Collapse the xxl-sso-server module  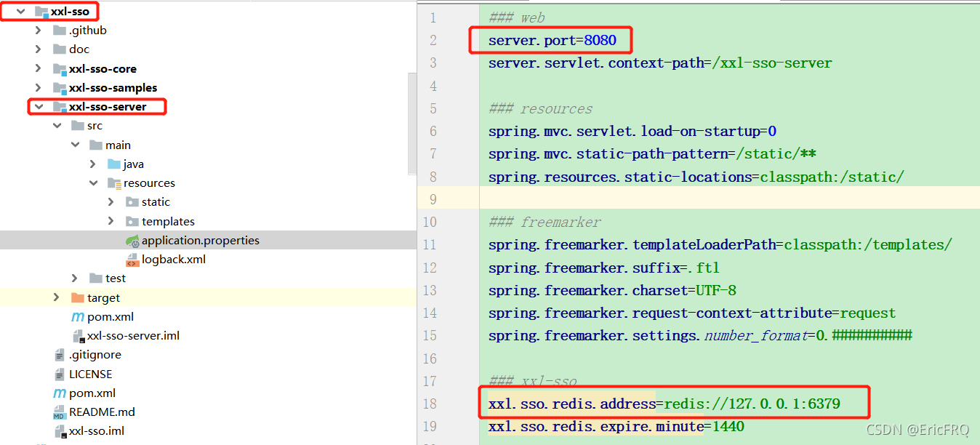[39, 107]
